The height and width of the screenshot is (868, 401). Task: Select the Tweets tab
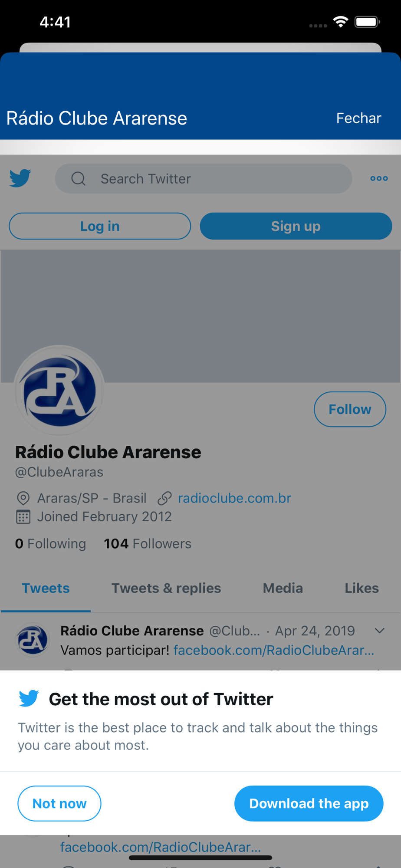click(x=46, y=588)
